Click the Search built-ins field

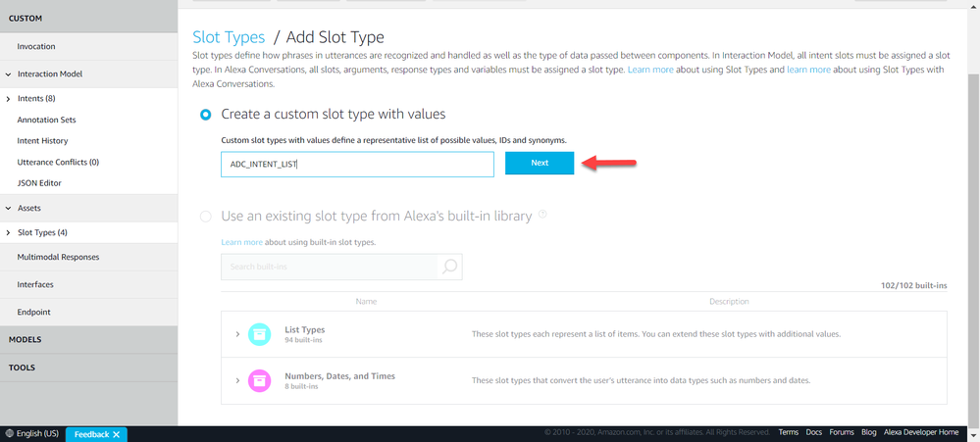coord(329,267)
